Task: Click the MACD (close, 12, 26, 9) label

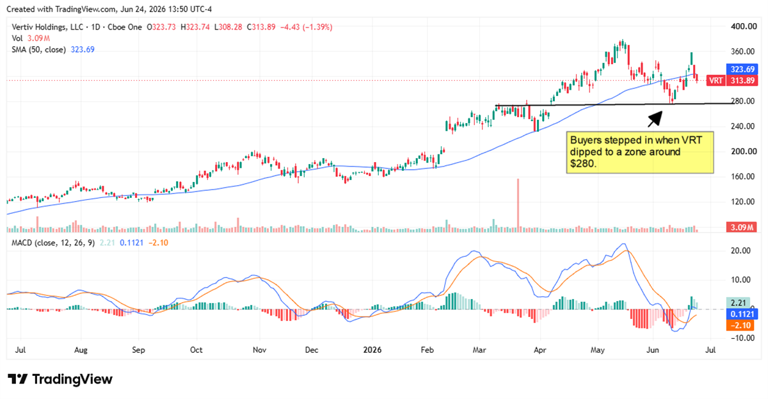Action: coord(53,243)
